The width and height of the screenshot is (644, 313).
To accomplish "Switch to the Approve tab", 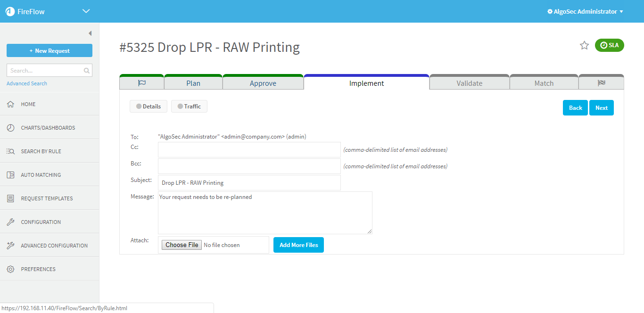I will pos(263,83).
